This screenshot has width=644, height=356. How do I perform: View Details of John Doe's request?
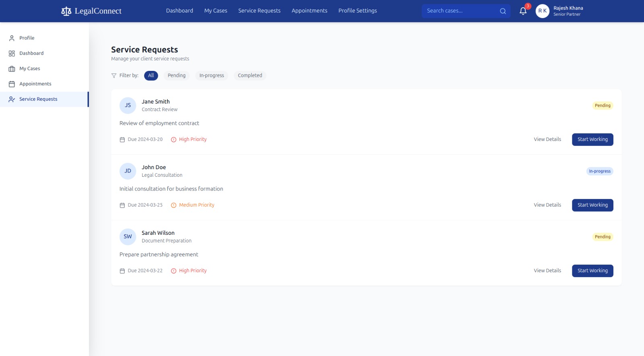pyautogui.click(x=547, y=205)
